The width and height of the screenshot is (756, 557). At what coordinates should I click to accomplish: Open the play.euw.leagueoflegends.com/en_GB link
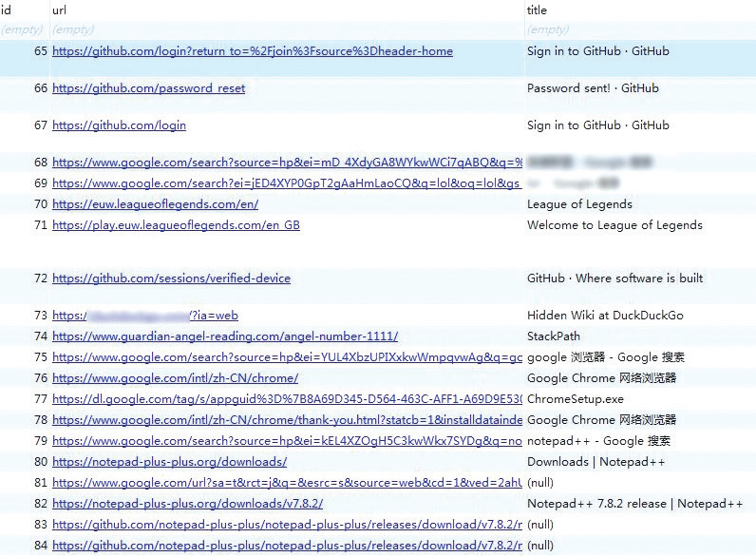[176, 225]
